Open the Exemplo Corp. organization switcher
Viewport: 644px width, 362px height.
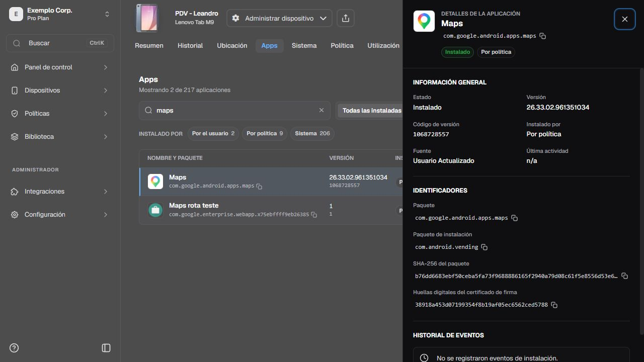[60, 14]
